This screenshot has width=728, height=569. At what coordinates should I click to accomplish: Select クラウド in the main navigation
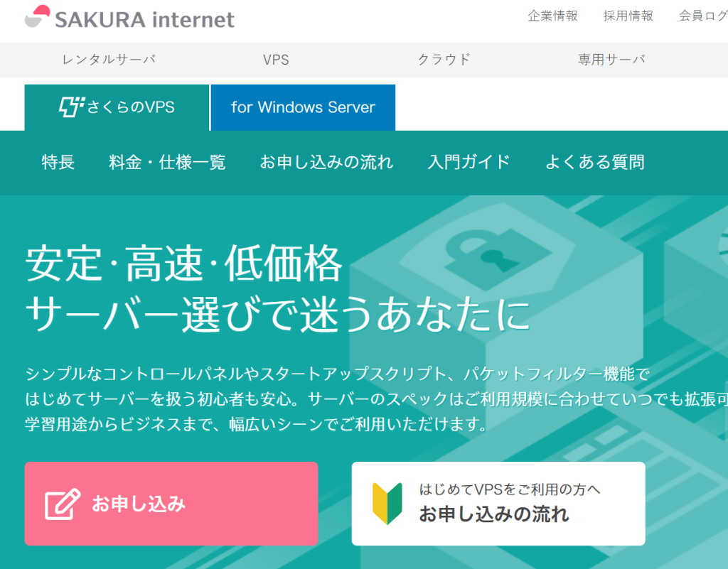point(444,60)
